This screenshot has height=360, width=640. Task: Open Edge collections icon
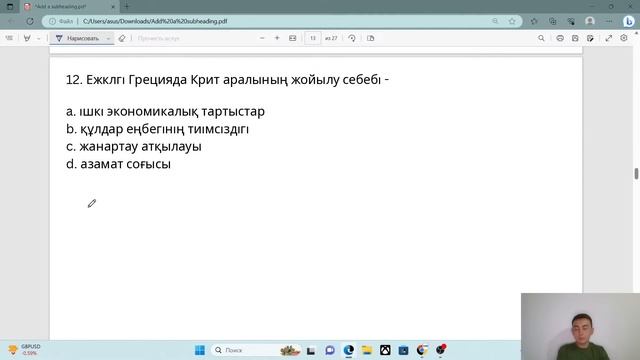point(553,21)
